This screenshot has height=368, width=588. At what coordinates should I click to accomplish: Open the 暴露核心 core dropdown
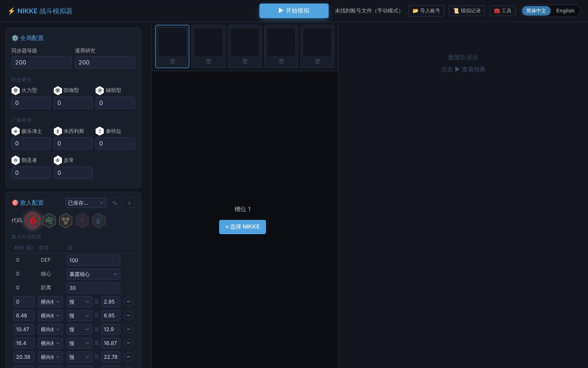pyautogui.click(x=93, y=274)
